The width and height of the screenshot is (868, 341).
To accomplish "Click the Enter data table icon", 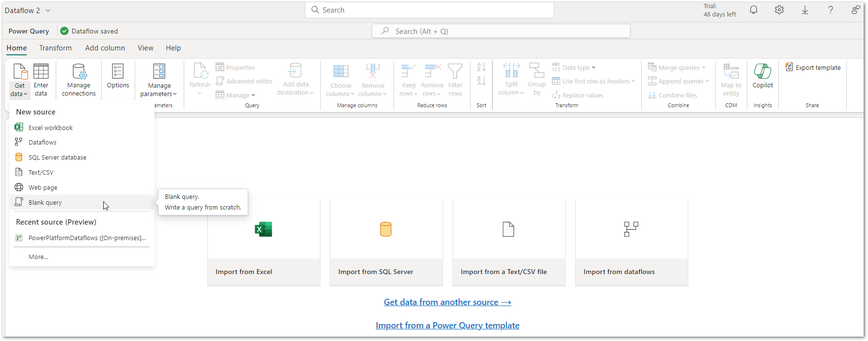I will click(41, 72).
